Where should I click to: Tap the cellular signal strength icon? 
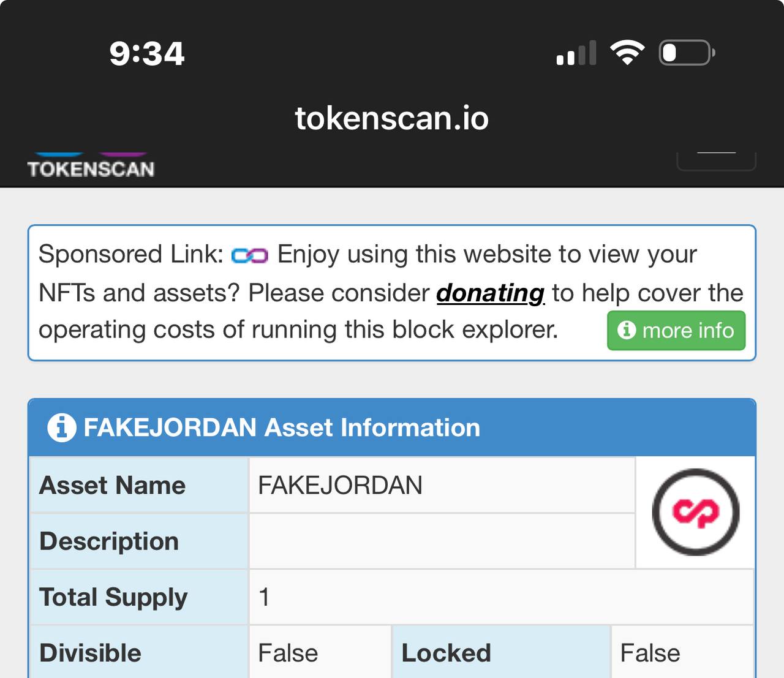[576, 53]
